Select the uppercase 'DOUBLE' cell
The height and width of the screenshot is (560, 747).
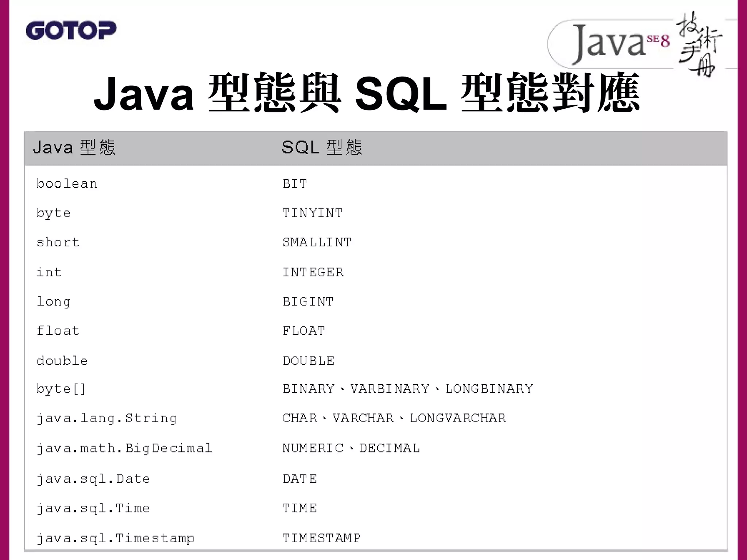[309, 361]
